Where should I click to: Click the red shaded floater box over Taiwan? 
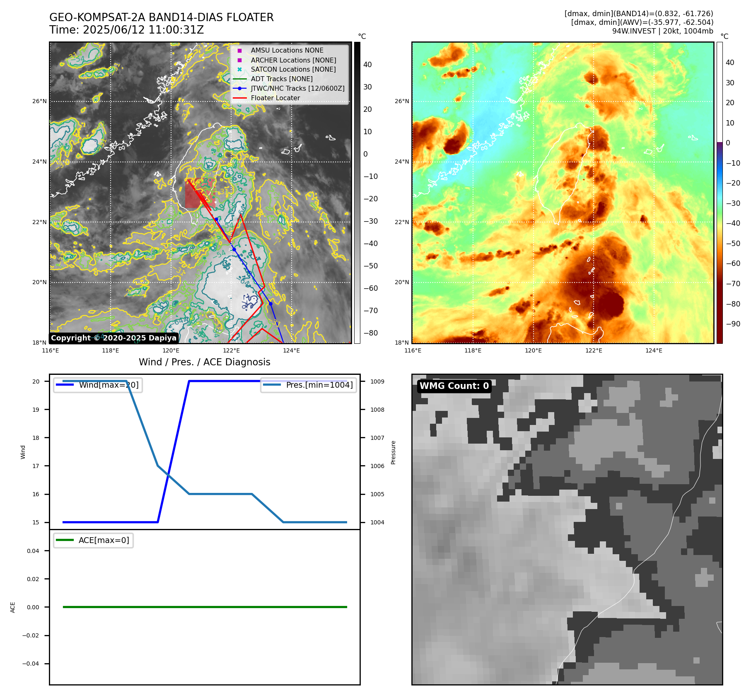pyautogui.click(x=200, y=193)
